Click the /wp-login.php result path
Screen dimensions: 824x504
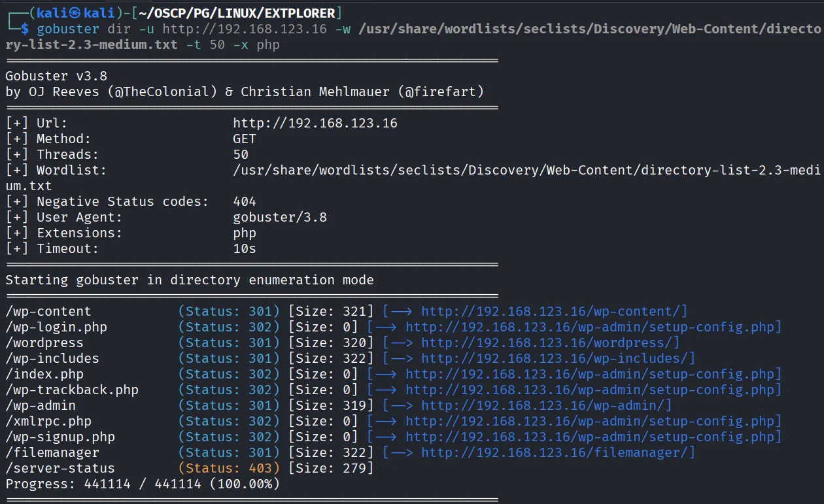[x=56, y=327]
